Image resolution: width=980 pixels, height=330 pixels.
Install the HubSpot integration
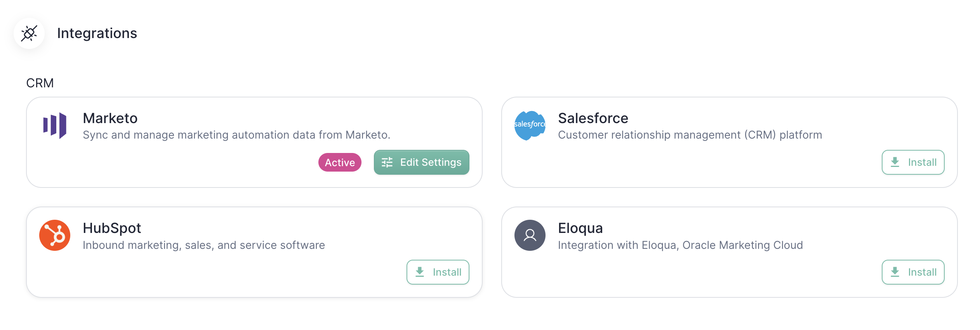tap(438, 272)
